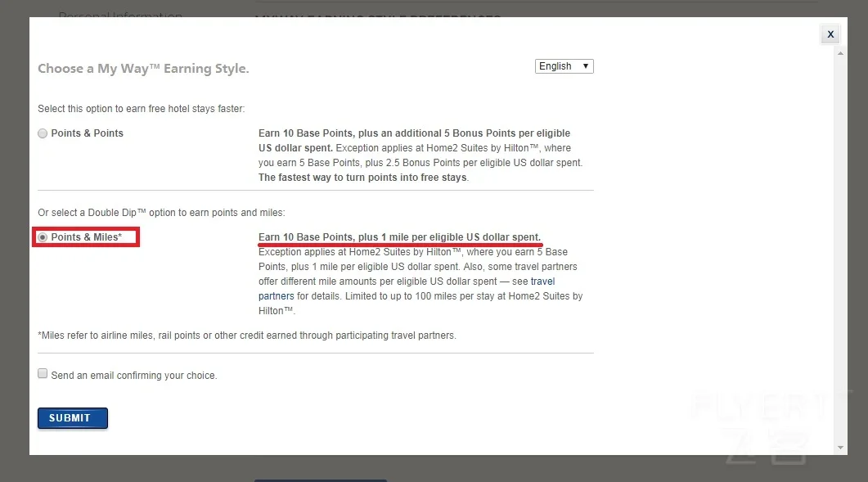Click the dialog scrollbar down arrow
868x482 pixels.
click(x=840, y=448)
